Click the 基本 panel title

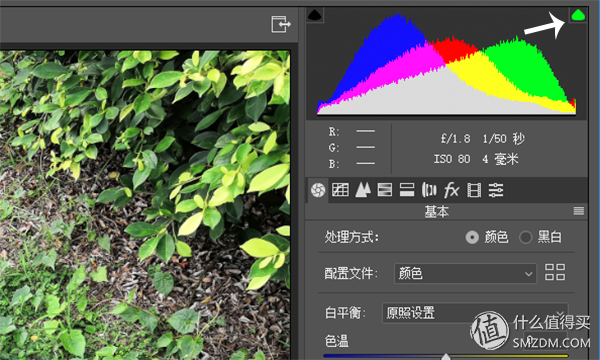click(x=437, y=211)
